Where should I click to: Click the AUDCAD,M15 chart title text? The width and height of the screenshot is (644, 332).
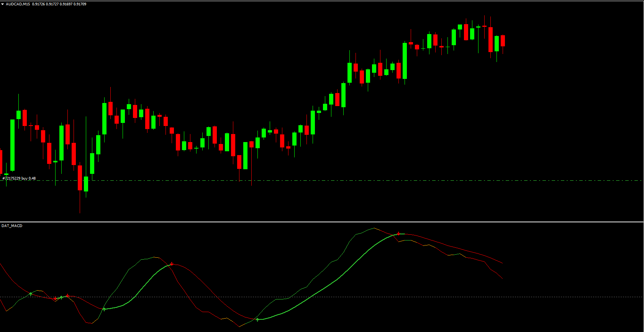(x=18, y=4)
